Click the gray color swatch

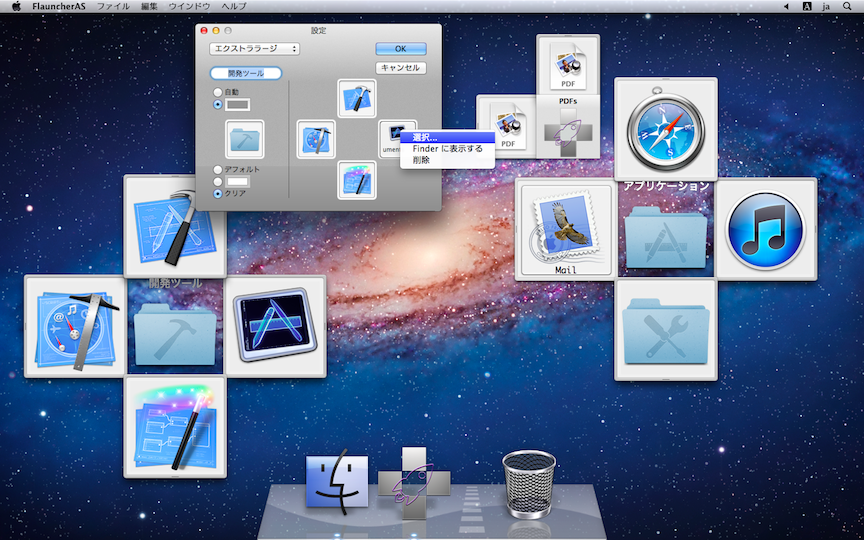[238, 104]
